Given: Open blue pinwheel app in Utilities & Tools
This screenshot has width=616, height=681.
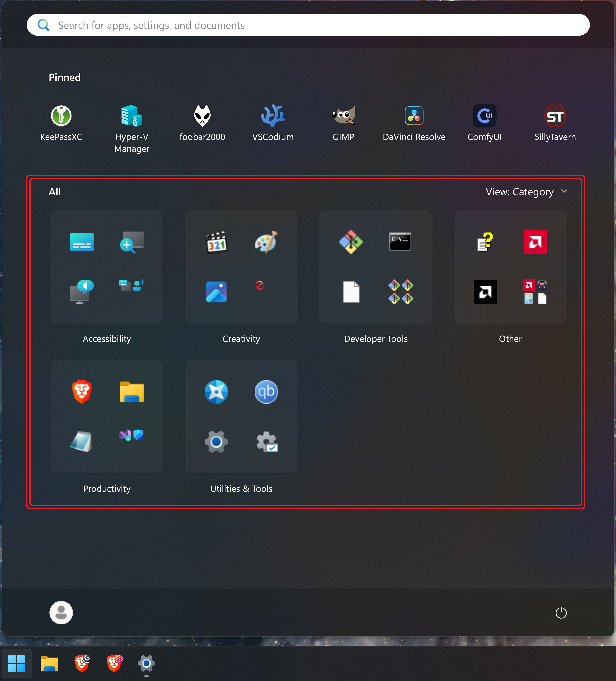Looking at the screenshot, I should 216,392.
